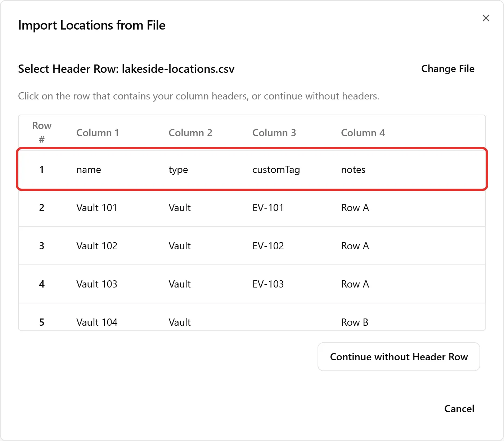Cancel the import dialog
This screenshot has height=441, width=504.
click(459, 409)
